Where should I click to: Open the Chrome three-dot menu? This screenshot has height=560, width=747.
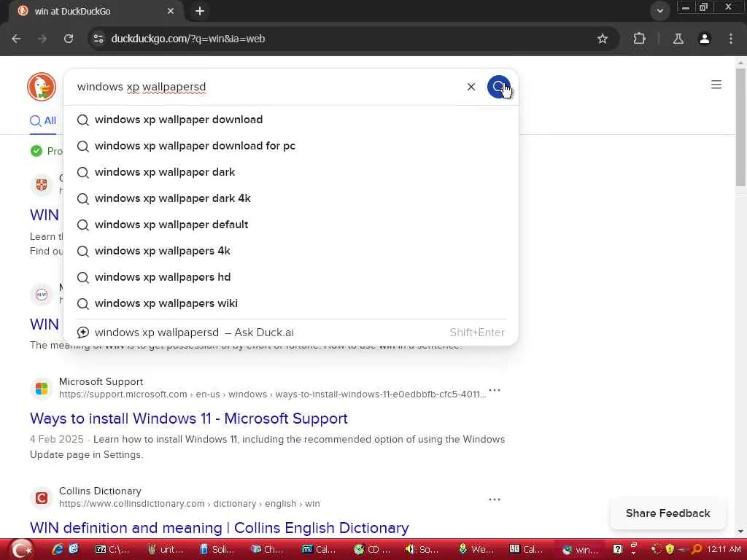tap(730, 39)
